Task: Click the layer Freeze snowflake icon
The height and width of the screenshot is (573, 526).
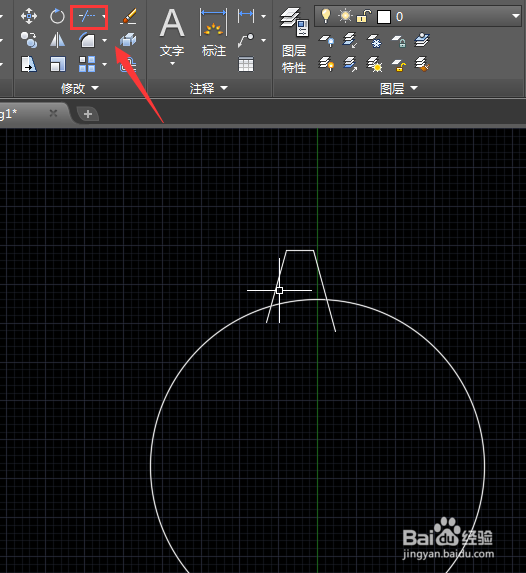Action: pyautogui.click(x=375, y=41)
